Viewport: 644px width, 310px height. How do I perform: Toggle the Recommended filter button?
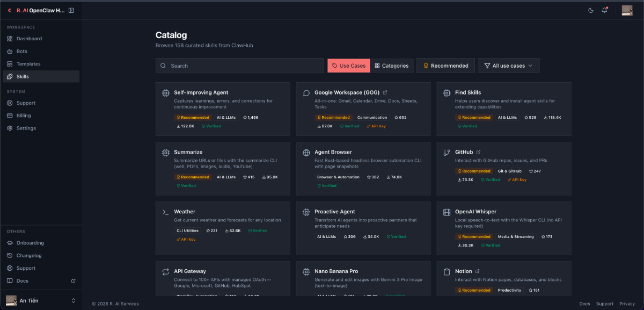click(445, 66)
